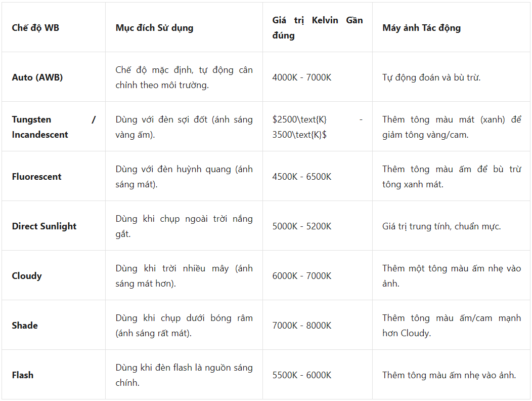Click the "Chế độ WB" column header

35,28
